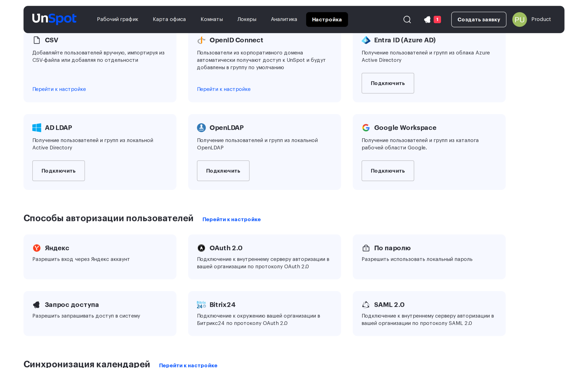Select the Настройка tab

pos(327,20)
